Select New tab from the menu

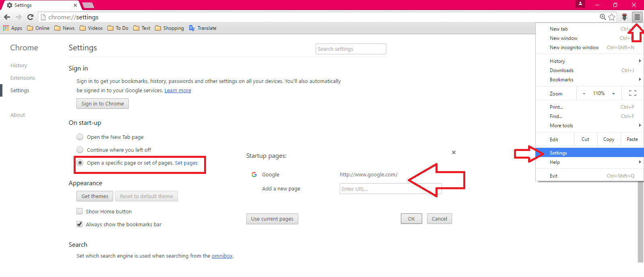pos(589,29)
